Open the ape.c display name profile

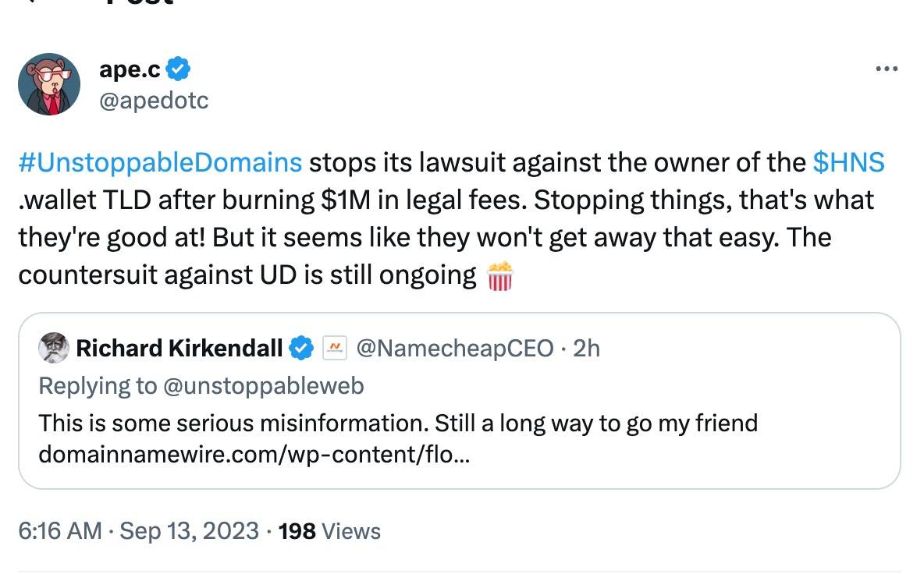(130, 70)
